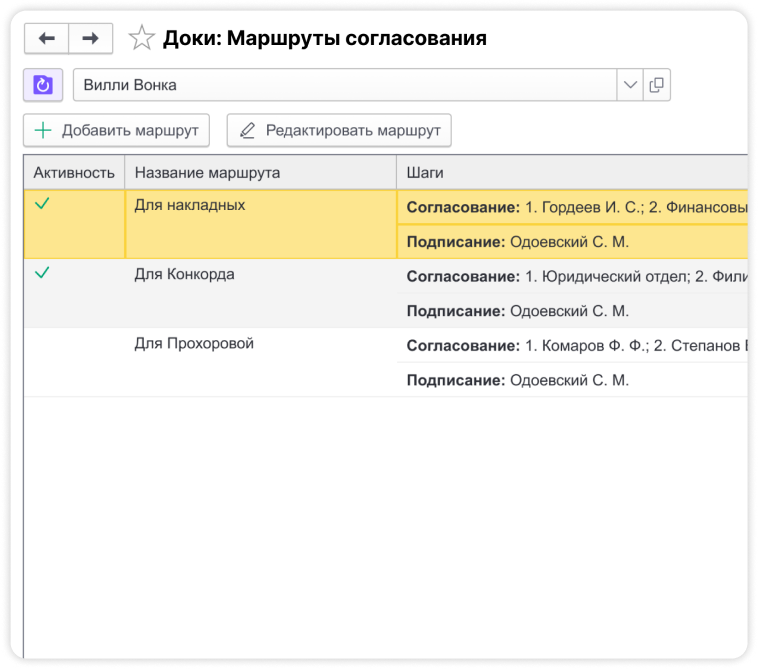
Task: Open the organization dropdown arrow
Action: click(x=630, y=85)
